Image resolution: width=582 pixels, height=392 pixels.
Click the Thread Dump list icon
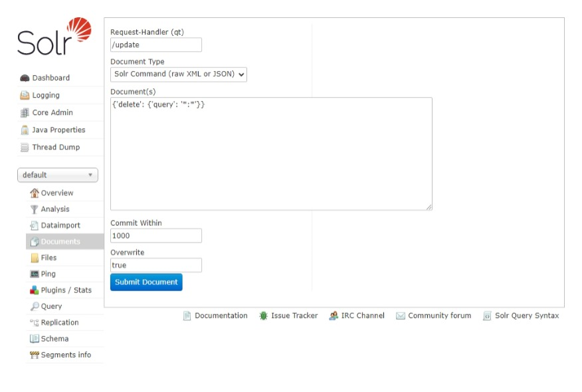pyautogui.click(x=25, y=147)
